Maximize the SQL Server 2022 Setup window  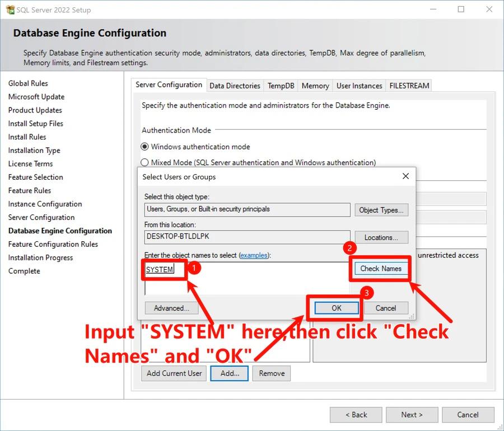(x=461, y=10)
